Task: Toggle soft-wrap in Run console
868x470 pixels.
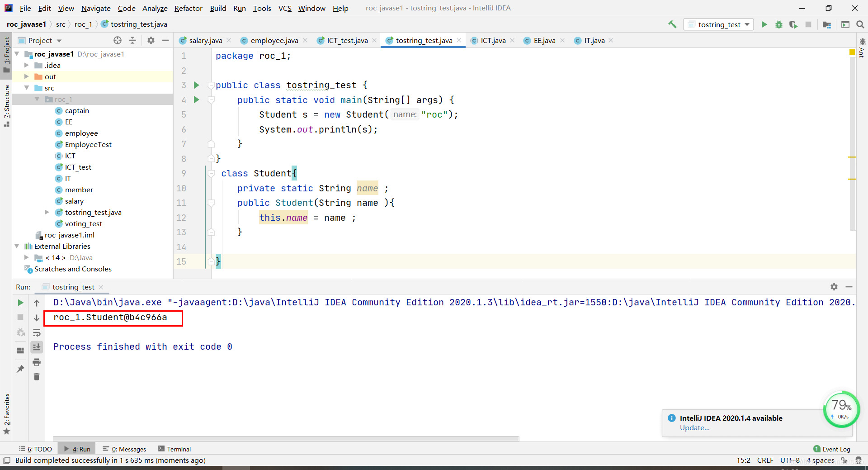Action: pyautogui.click(x=37, y=332)
